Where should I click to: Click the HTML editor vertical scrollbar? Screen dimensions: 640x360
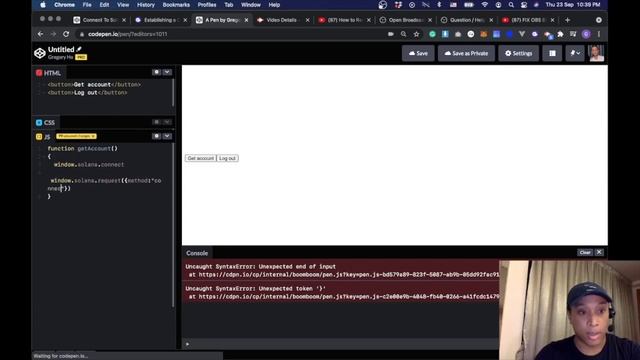point(173,93)
